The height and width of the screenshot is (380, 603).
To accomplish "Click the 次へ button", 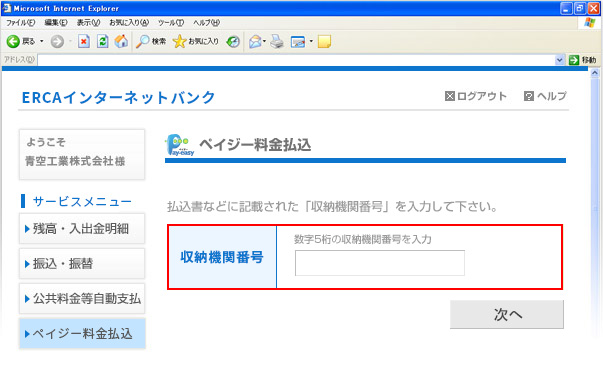I will [x=506, y=315].
